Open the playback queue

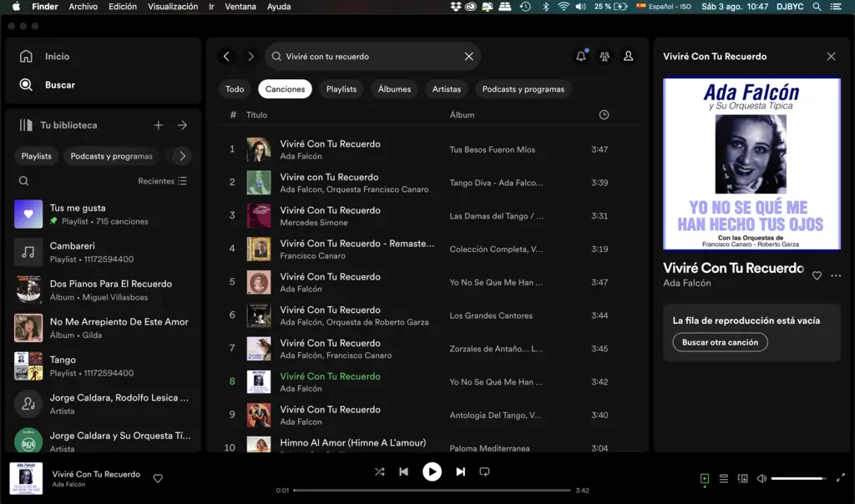pyautogui.click(x=724, y=478)
